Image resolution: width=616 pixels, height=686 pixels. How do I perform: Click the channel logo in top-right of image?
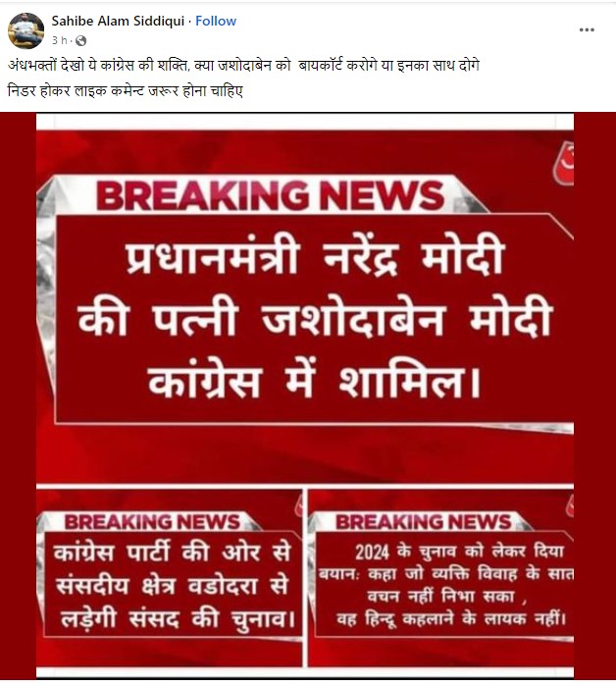[x=564, y=163]
